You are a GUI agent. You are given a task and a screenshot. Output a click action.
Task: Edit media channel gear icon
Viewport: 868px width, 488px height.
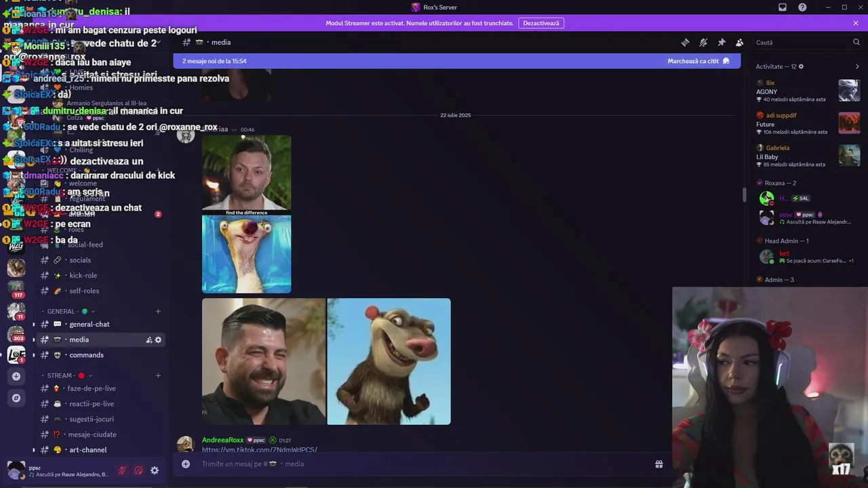158,340
